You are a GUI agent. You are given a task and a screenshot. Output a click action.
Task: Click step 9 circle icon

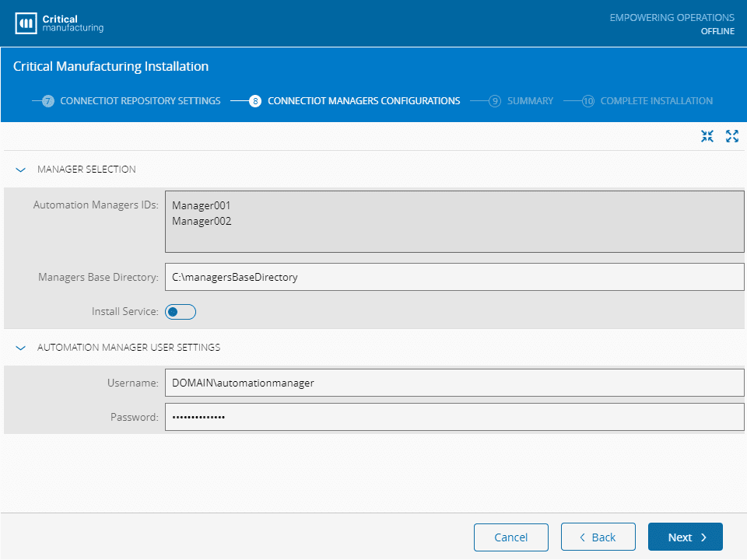click(x=495, y=101)
